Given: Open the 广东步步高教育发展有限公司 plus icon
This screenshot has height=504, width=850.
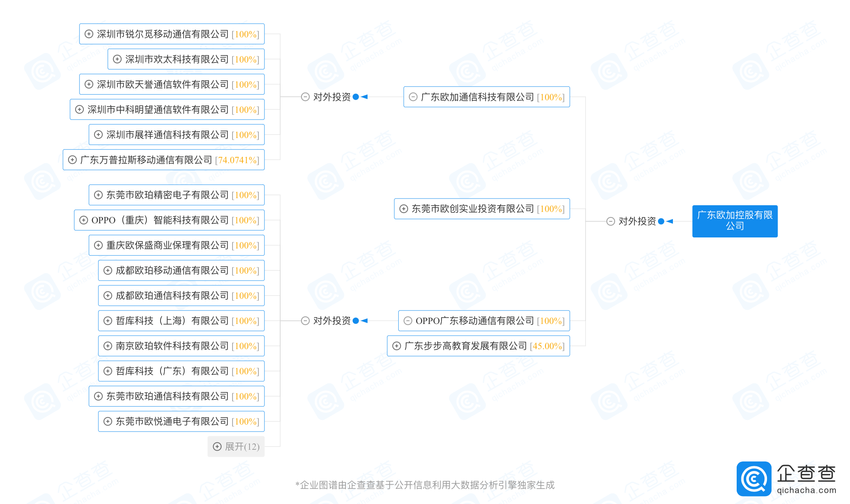Looking at the screenshot, I should 397,346.
